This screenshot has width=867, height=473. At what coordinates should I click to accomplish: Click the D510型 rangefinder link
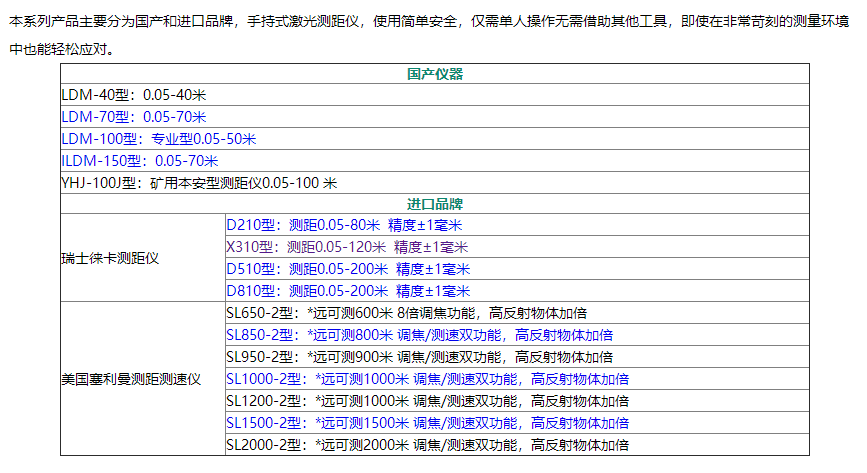click(348, 269)
